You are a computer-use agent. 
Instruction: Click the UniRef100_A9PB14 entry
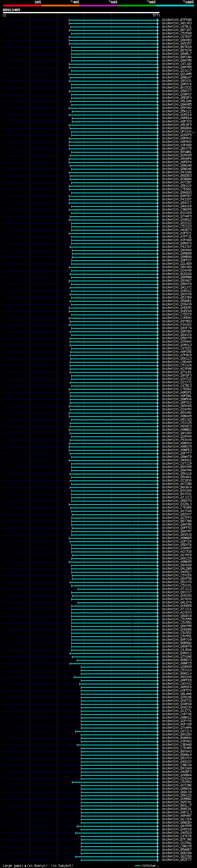[x=176, y=118]
